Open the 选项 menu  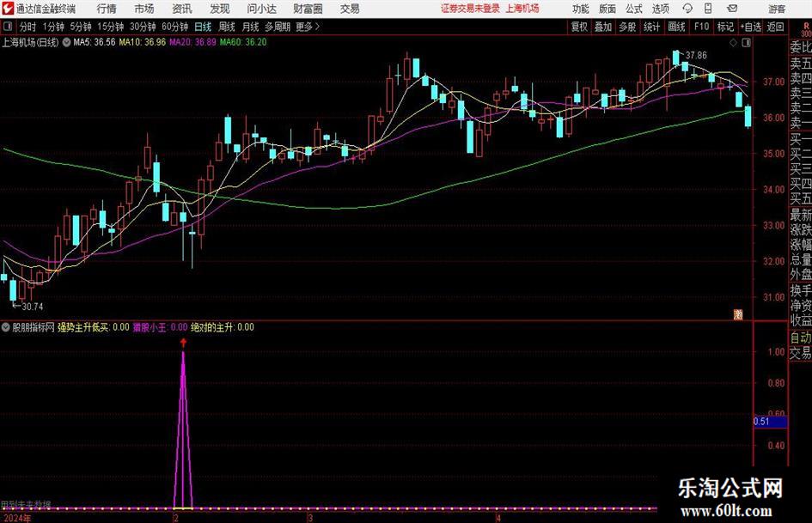coord(661,9)
